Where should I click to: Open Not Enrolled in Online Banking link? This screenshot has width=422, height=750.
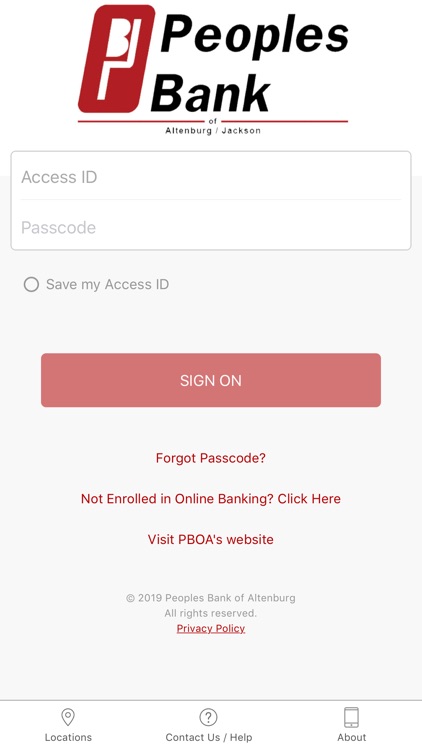(211, 499)
